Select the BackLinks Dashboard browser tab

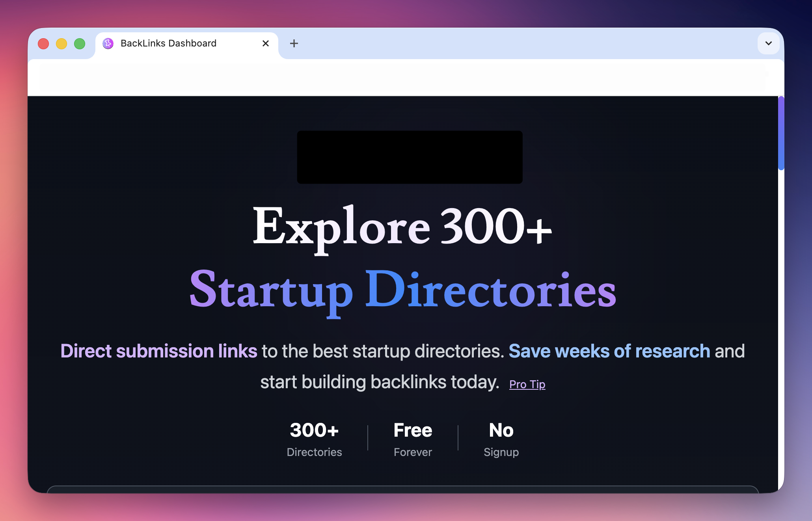tap(168, 43)
